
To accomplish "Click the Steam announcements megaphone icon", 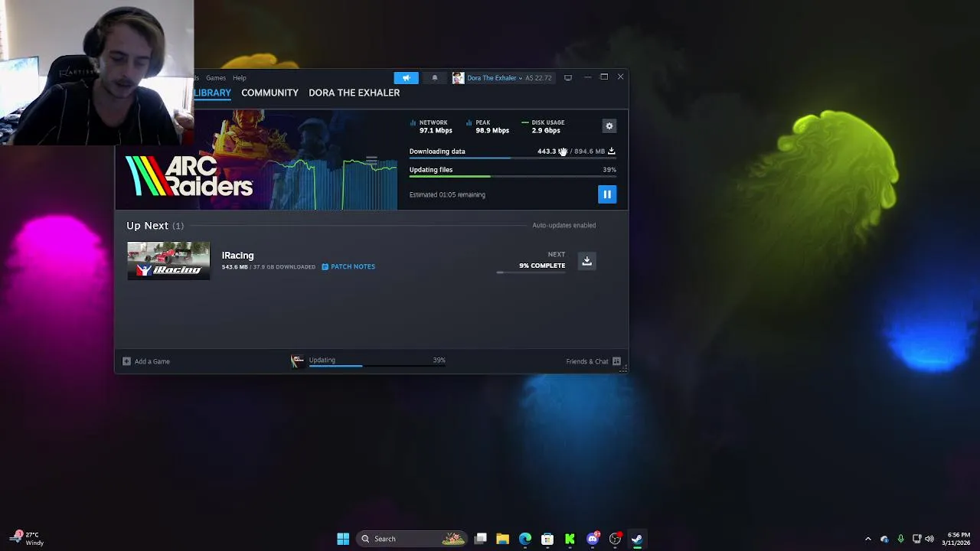I will click(x=406, y=77).
